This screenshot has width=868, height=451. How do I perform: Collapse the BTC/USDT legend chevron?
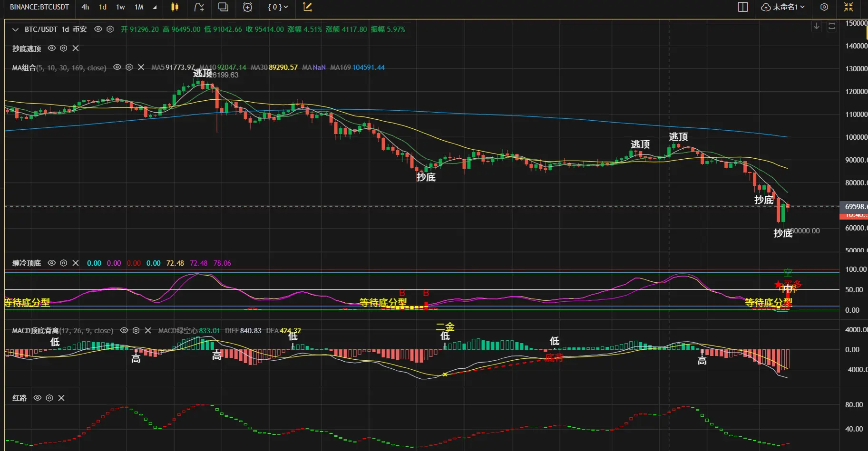(x=15, y=29)
